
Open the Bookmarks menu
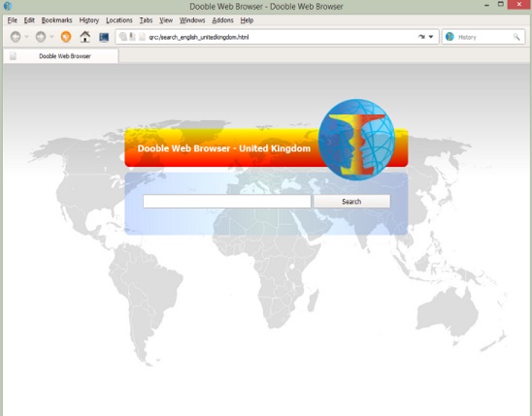click(x=56, y=20)
